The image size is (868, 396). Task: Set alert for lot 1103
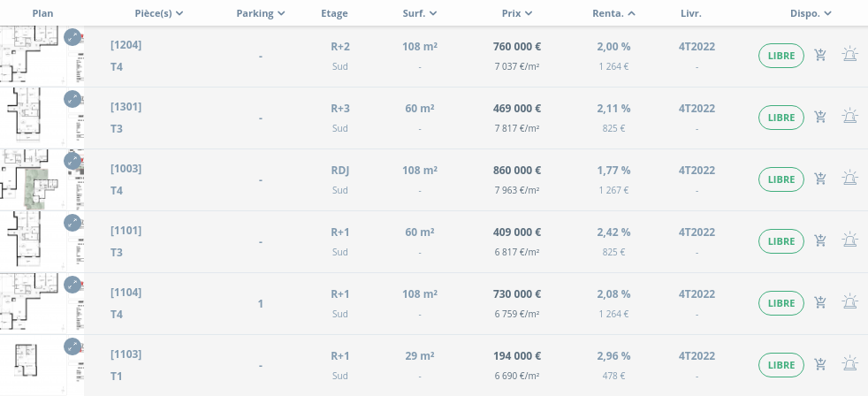pos(850,365)
